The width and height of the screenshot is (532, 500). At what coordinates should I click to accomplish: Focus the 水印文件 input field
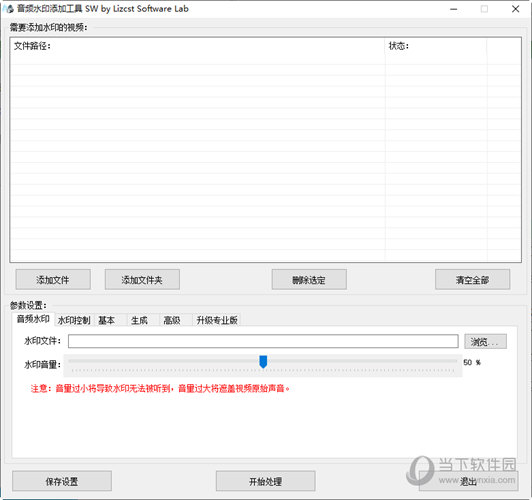263,341
